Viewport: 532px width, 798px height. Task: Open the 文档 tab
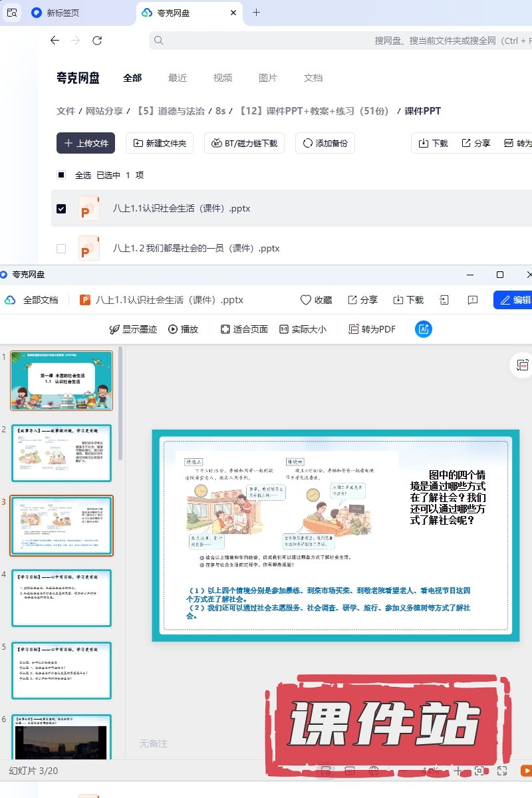[313, 78]
